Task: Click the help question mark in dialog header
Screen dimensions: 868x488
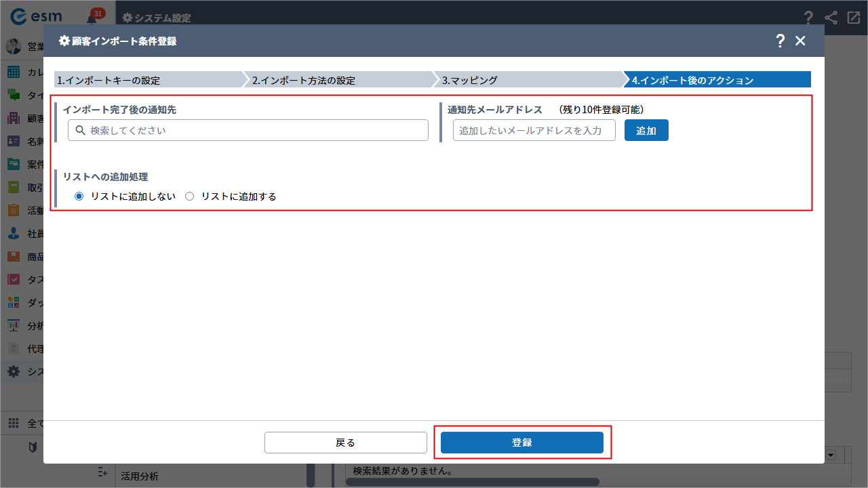Action: (x=780, y=41)
